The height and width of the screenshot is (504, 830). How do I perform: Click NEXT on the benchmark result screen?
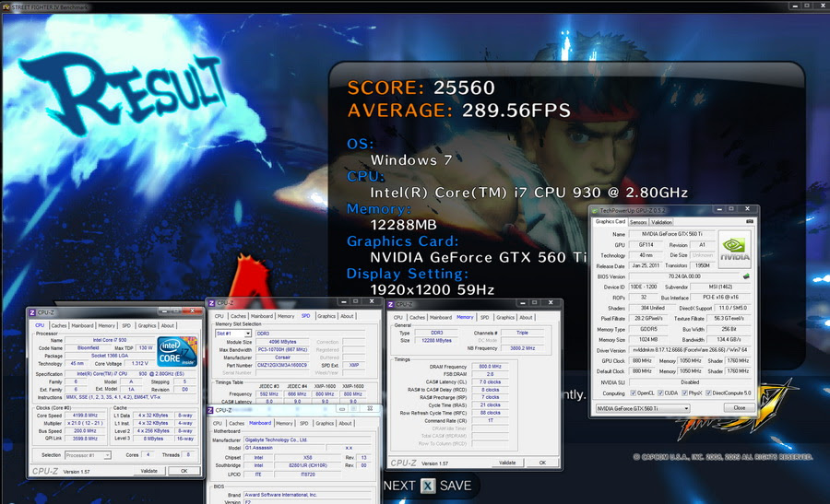(399, 486)
